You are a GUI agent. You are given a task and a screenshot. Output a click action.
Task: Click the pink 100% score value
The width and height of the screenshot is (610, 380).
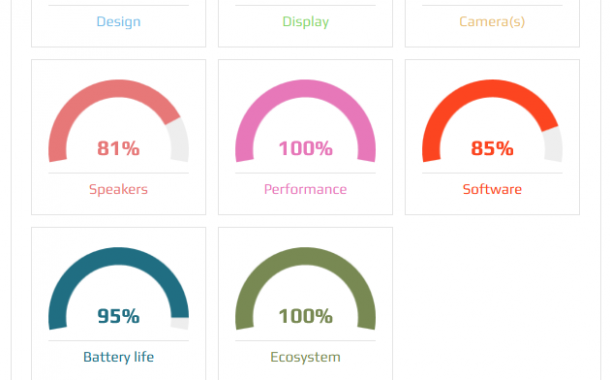click(x=305, y=149)
